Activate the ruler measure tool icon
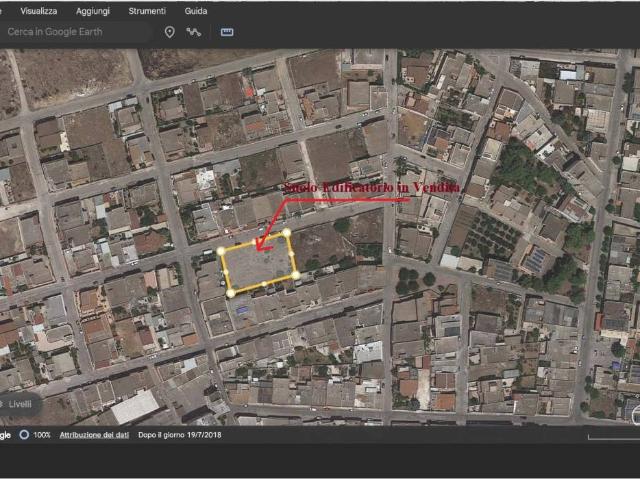This screenshot has width=640, height=480. [x=227, y=32]
